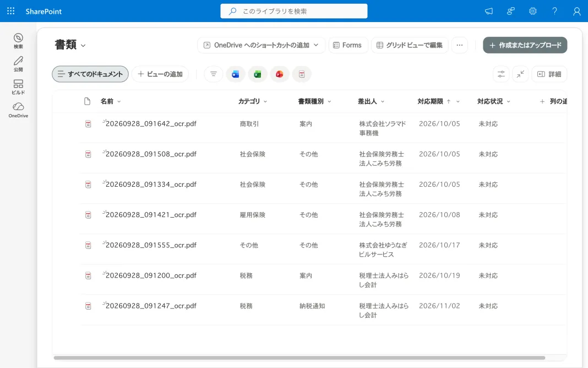
Task: Click the horizontal scrollbar at bottom
Action: tap(300, 358)
